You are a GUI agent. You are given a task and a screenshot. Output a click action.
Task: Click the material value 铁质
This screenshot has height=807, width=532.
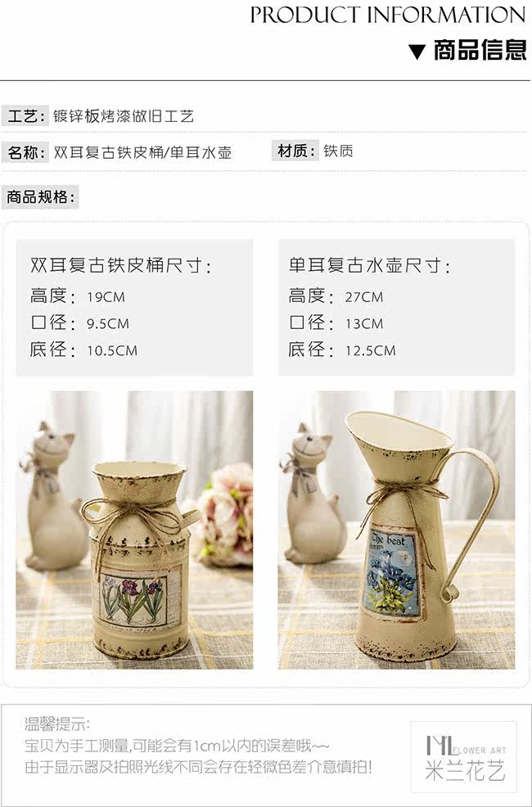click(338, 151)
